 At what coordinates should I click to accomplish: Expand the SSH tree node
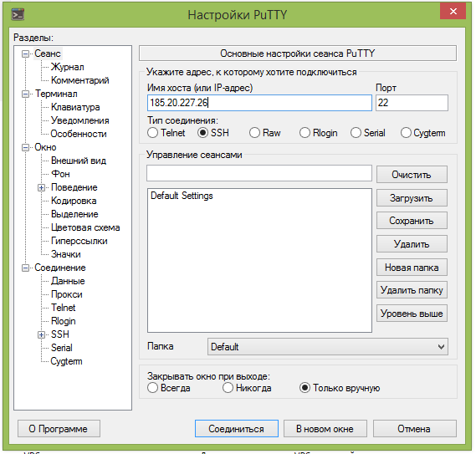41,334
